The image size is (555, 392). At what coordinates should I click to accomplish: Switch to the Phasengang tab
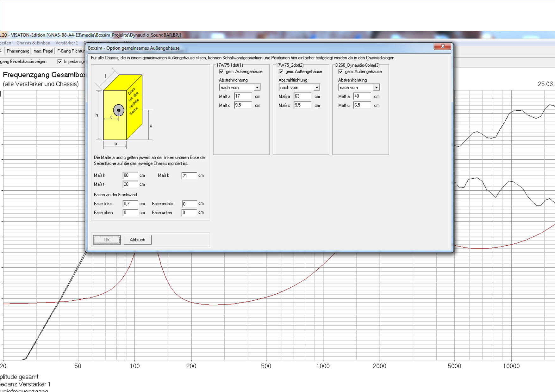pos(18,51)
